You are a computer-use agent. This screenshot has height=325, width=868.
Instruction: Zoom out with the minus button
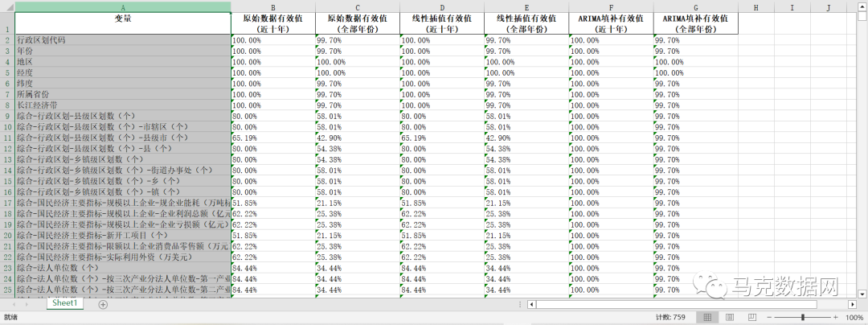click(768, 317)
